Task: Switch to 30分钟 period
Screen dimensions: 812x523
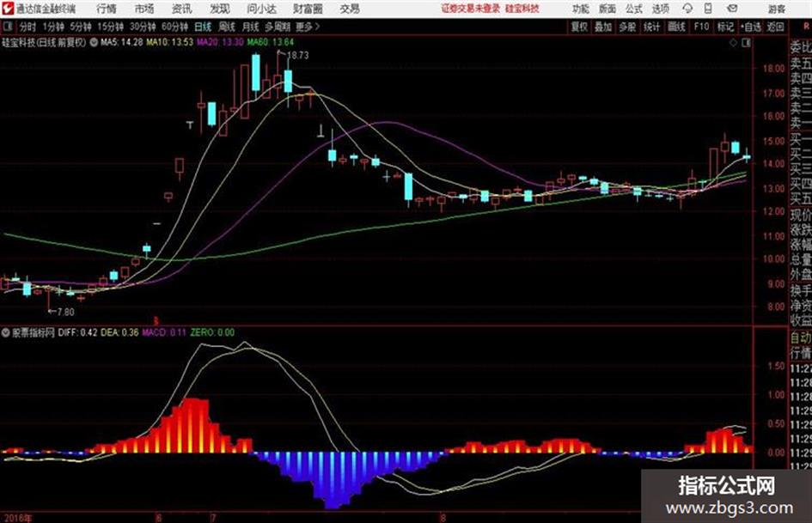Action: pyautogui.click(x=143, y=27)
